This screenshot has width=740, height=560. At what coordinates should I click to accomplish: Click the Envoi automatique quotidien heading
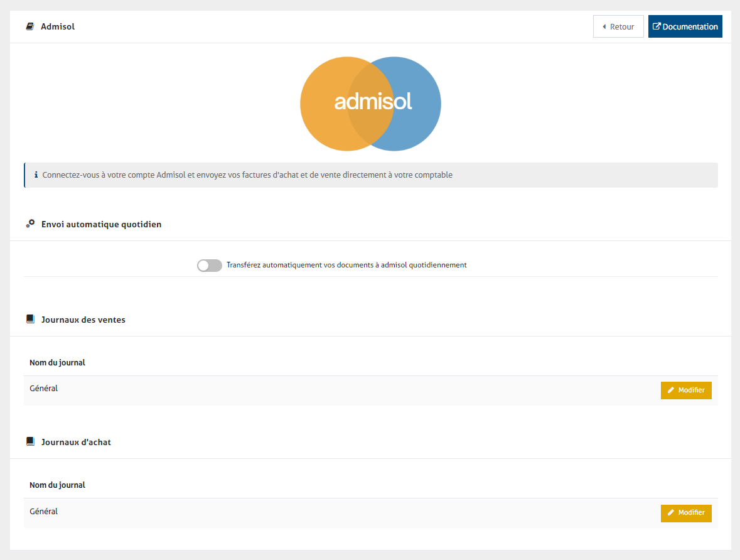coord(101,224)
